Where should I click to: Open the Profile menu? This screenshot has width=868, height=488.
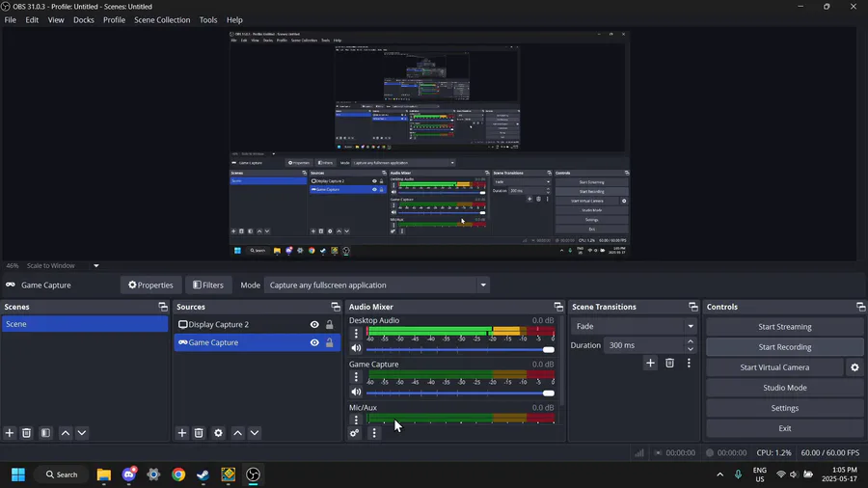coord(114,20)
